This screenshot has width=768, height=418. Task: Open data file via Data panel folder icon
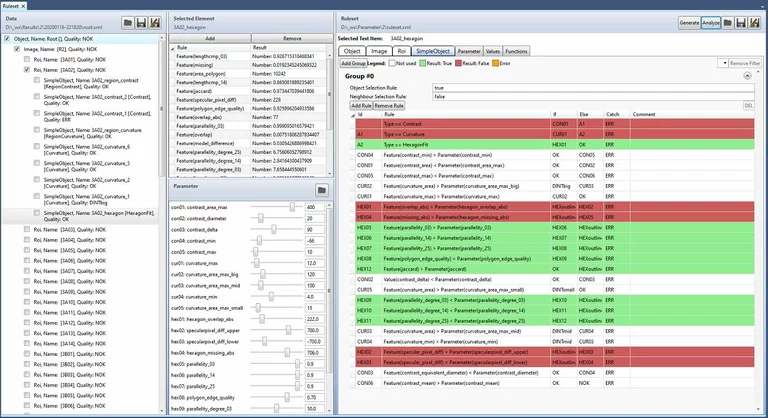pyautogui.click(x=128, y=23)
